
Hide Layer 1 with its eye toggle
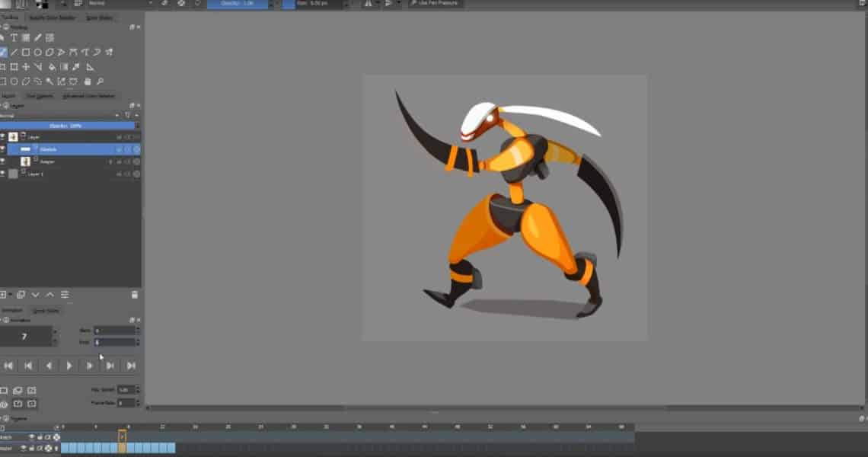[x=3, y=173]
